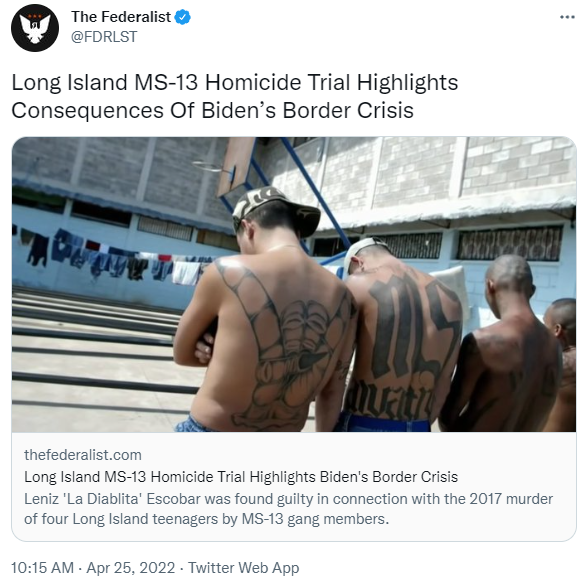Click the tweet headline text
588x586 pixels.
coord(235,96)
